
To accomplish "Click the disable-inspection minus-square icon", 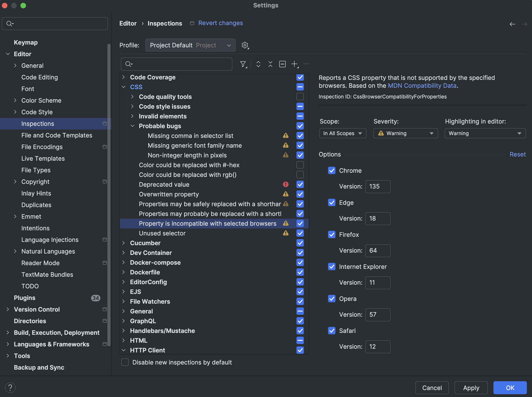I will pos(282,64).
